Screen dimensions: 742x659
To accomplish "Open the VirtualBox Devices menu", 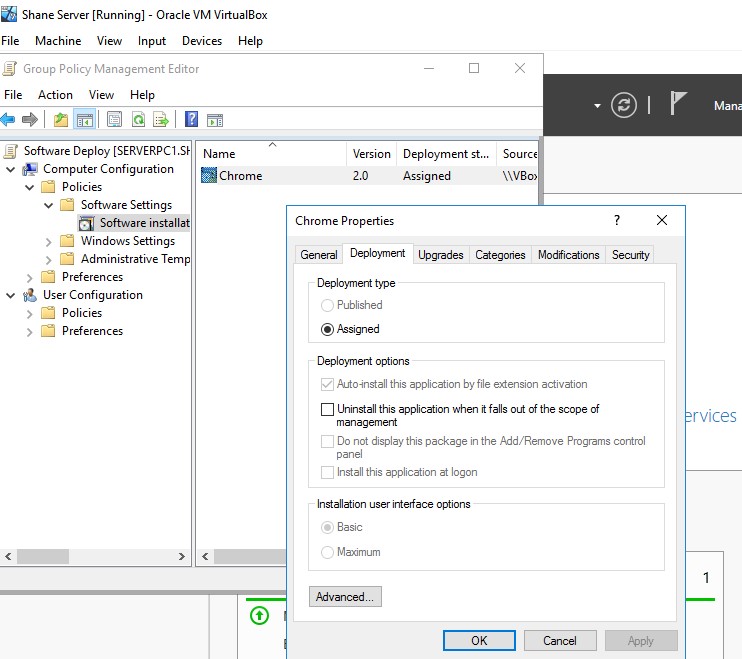I will pyautogui.click(x=202, y=41).
